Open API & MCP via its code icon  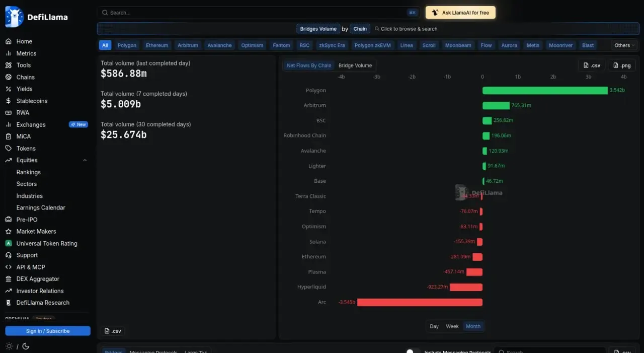[x=8, y=267]
